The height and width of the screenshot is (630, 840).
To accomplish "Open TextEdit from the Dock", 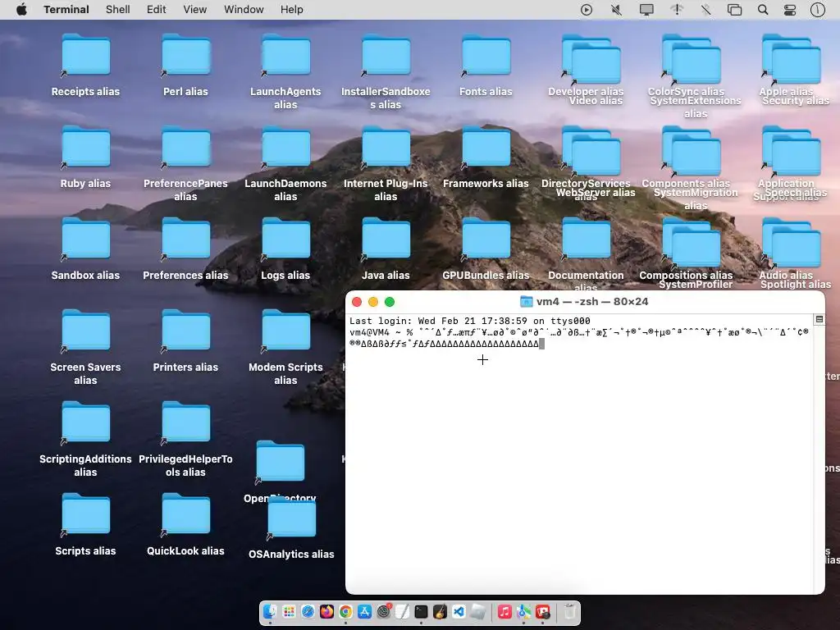I will 402,611.
